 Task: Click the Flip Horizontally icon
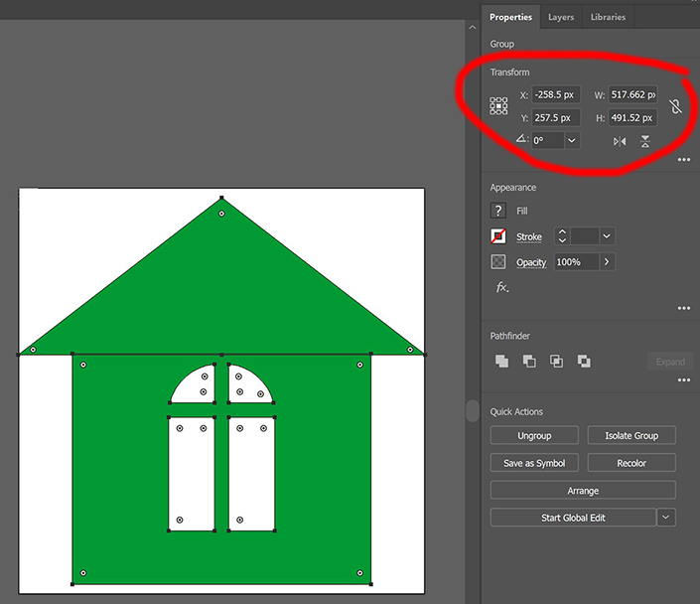tap(620, 141)
